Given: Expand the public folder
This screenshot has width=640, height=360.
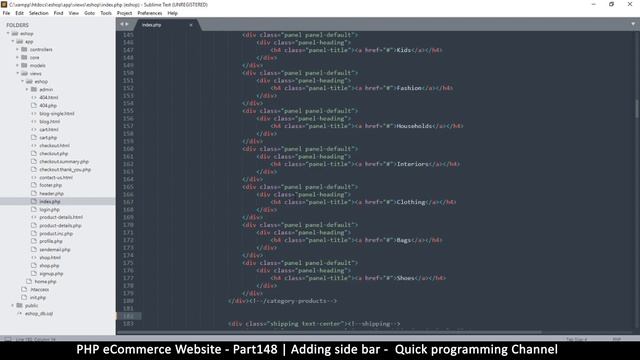Looking at the screenshot, I should [x=13, y=305].
